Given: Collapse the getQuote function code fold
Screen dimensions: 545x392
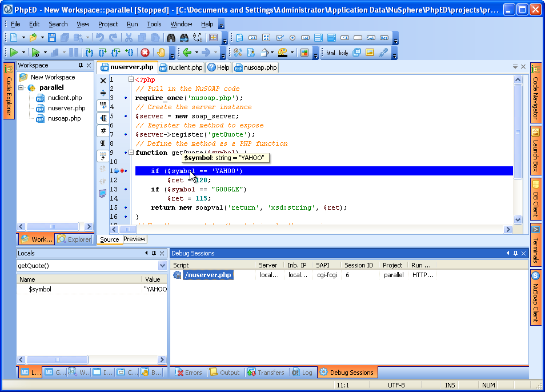Looking at the screenshot, I should pos(131,153).
